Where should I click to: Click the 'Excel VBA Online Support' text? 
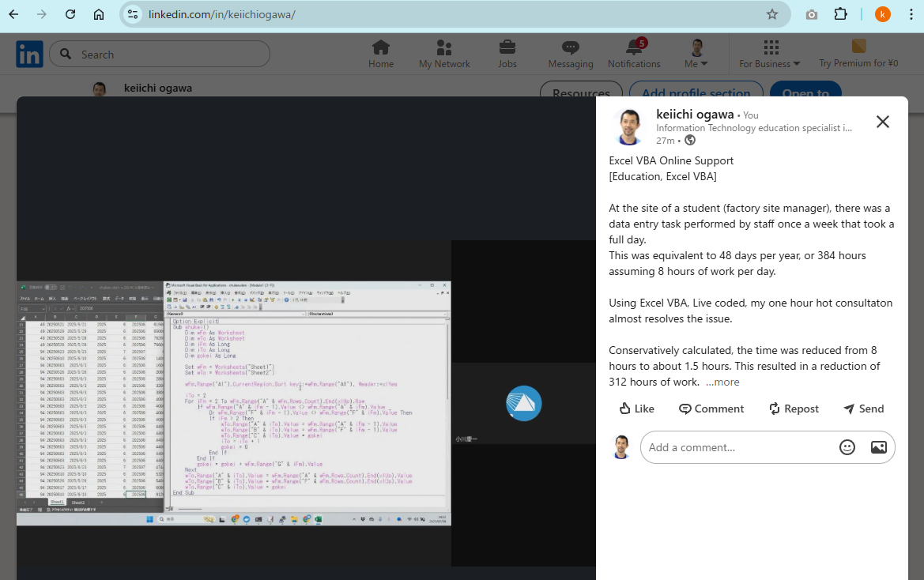671,160
